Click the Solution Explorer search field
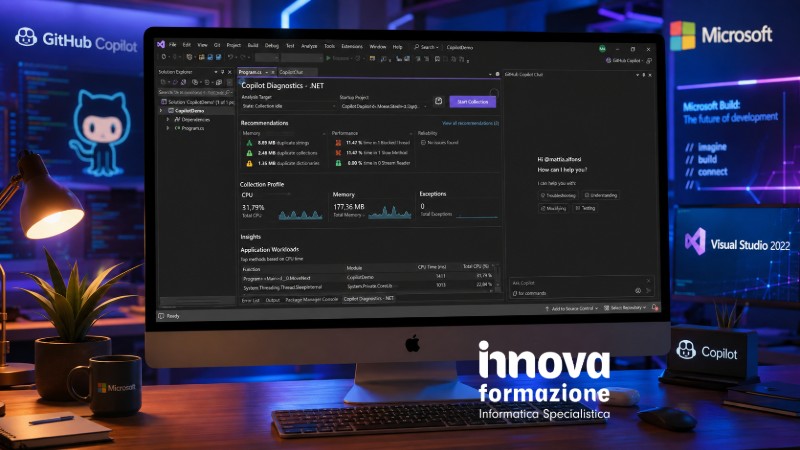 coord(195,92)
